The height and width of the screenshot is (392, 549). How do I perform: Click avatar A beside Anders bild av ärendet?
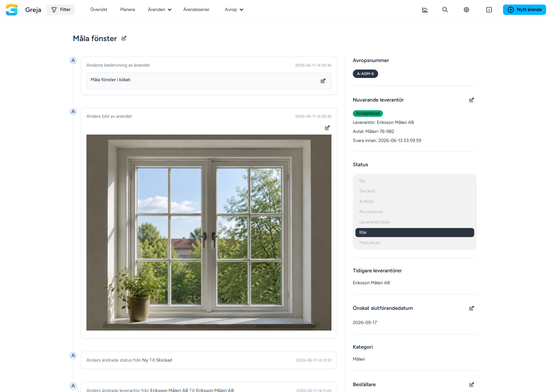[73, 112]
